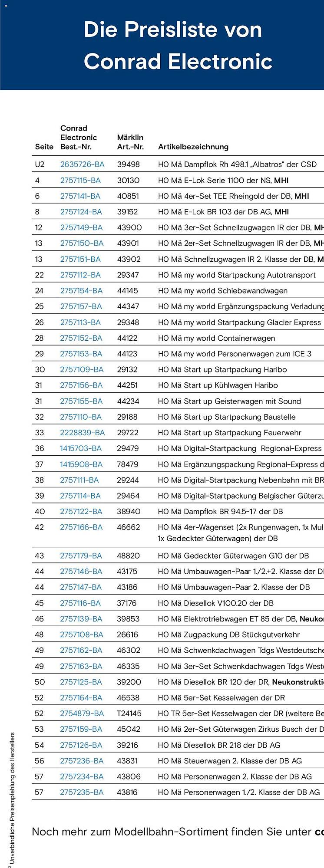The width and height of the screenshot is (324, 868).
Task: Click text 'HO Mä my world Schiebewandwagen'
Action: 222,291
